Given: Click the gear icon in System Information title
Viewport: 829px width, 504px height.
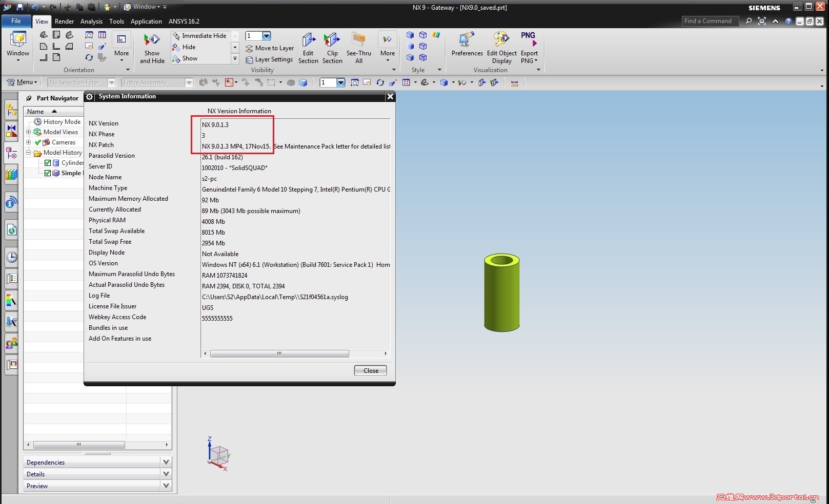Looking at the screenshot, I should pos(90,96).
